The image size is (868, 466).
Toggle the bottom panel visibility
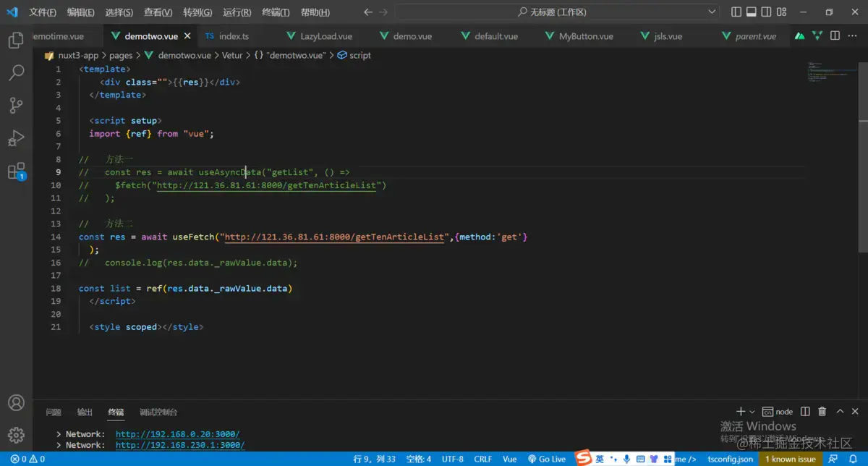[x=752, y=12]
